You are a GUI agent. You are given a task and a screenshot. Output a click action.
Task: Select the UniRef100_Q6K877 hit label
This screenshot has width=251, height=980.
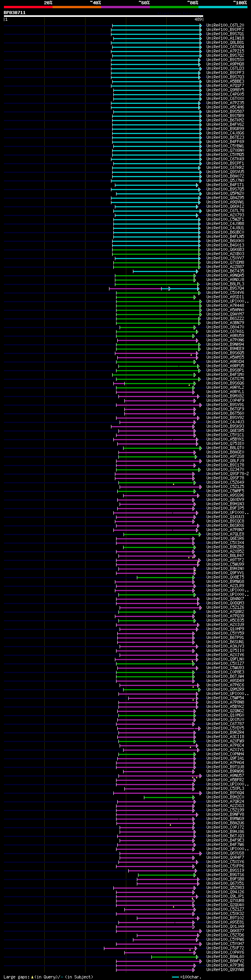click(225, 931)
